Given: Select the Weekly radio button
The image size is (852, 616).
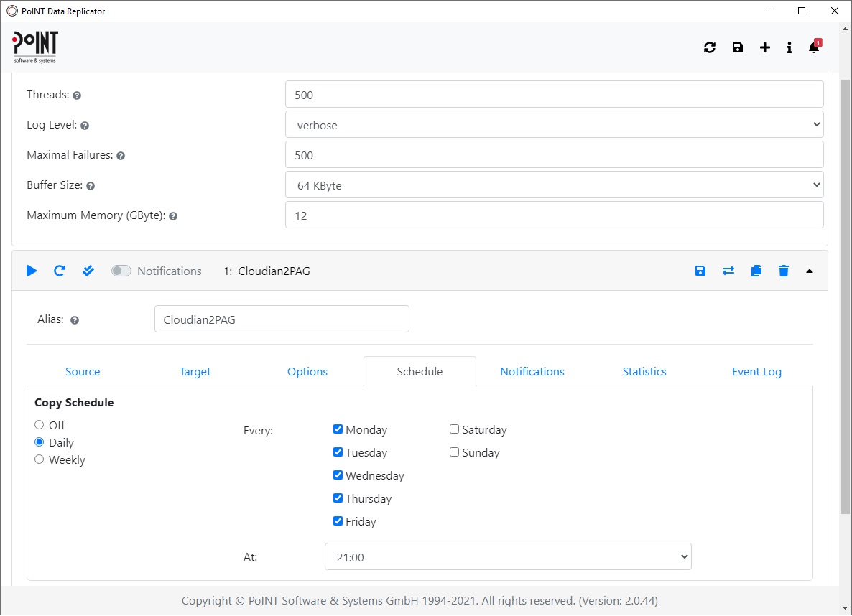Looking at the screenshot, I should coord(39,459).
